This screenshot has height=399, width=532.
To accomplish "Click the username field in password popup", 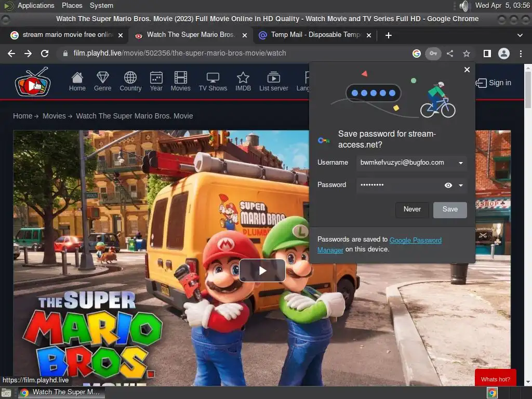I will (411, 163).
